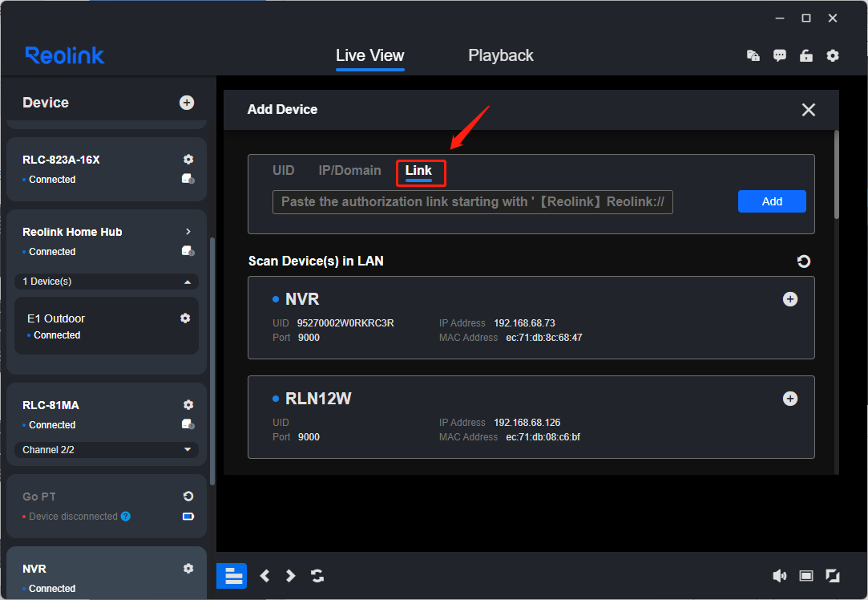Image resolution: width=868 pixels, height=600 pixels.
Task: Open the Channel 2/2 dropdown
Action: 107,450
